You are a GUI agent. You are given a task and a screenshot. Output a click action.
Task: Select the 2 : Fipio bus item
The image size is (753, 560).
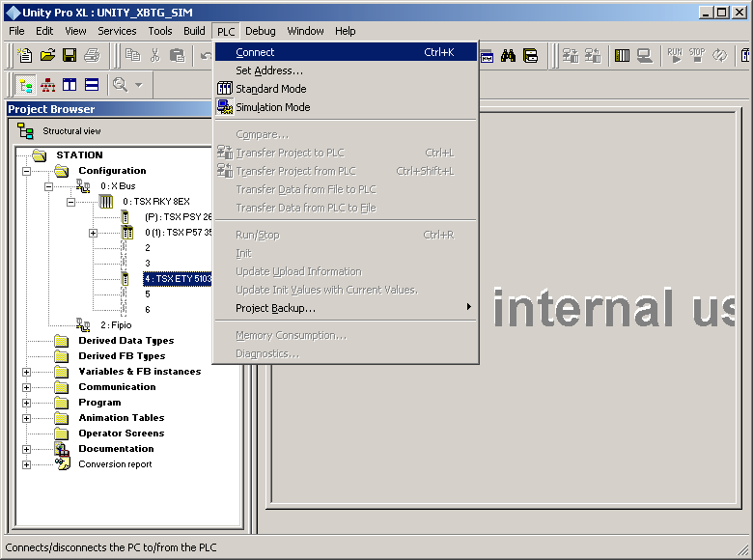(x=116, y=325)
